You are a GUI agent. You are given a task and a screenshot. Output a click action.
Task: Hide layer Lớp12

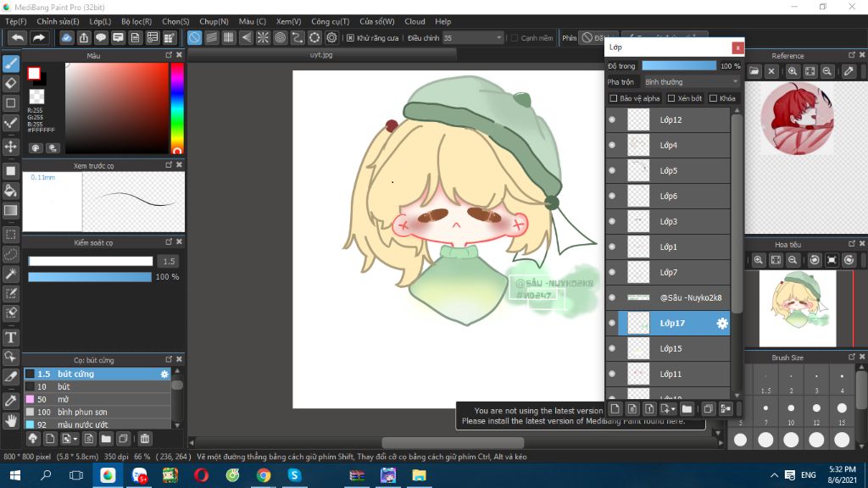coord(612,119)
